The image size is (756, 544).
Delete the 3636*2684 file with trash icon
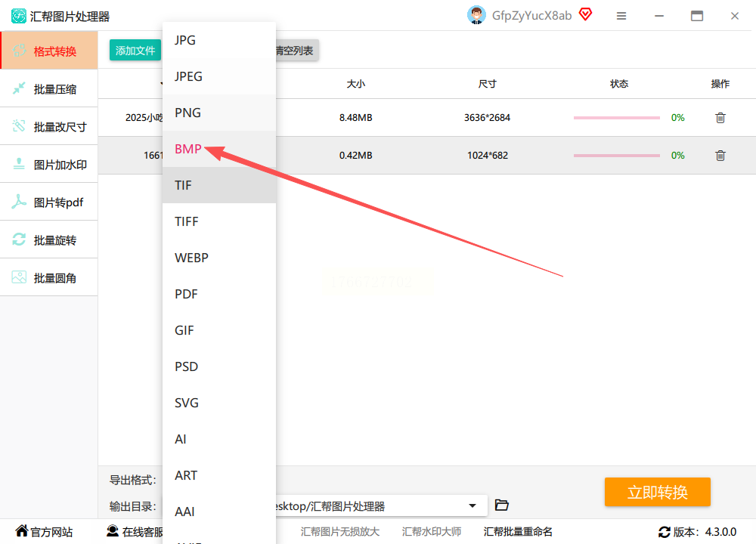[x=720, y=118]
